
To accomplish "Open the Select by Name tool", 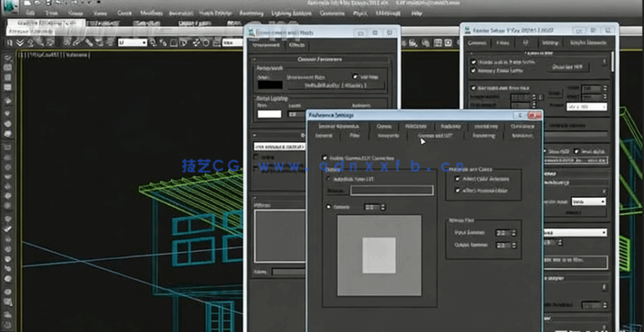I will coord(163,42).
